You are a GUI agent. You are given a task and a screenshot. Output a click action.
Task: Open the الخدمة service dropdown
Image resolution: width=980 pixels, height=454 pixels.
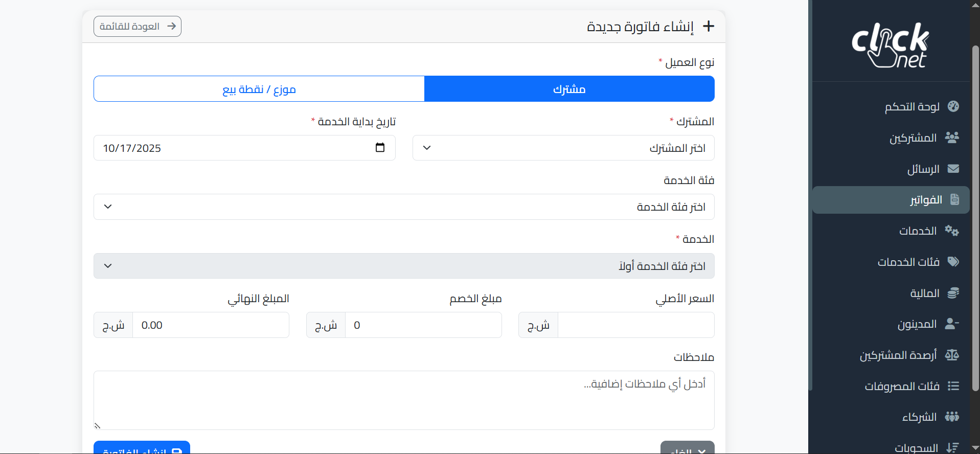point(404,266)
